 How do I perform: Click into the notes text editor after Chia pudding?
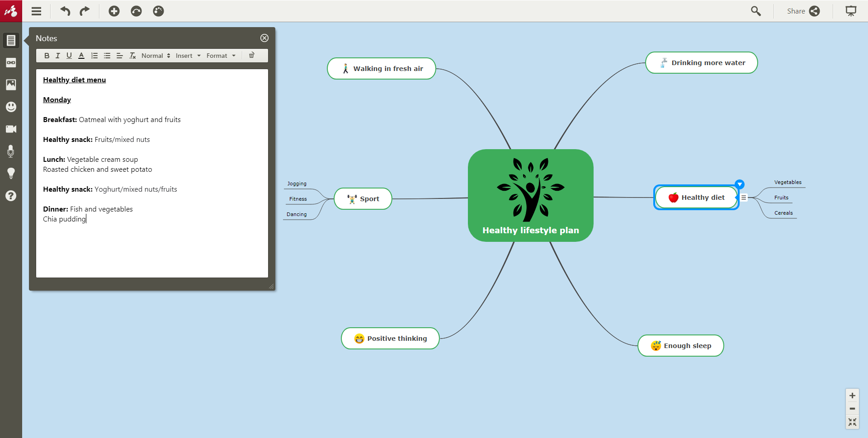coord(86,219)
